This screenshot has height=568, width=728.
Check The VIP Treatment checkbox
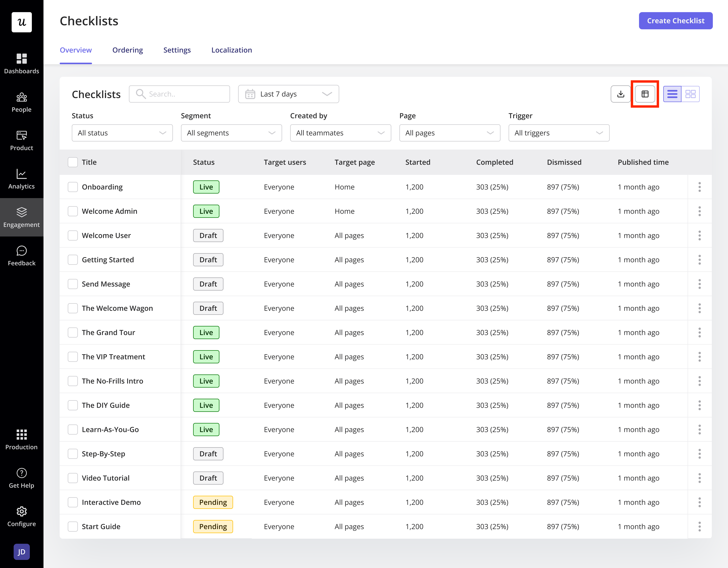pos(73,357)
